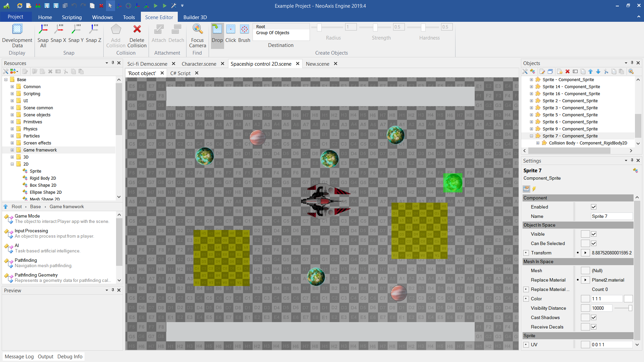Click the Delete Collision red X icon

point(137,29)
